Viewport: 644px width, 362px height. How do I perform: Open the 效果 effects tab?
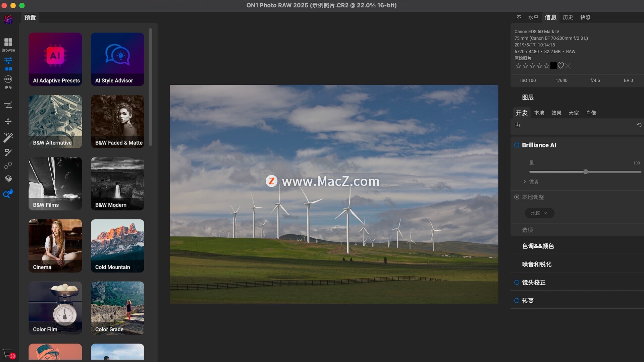(556, 113)
